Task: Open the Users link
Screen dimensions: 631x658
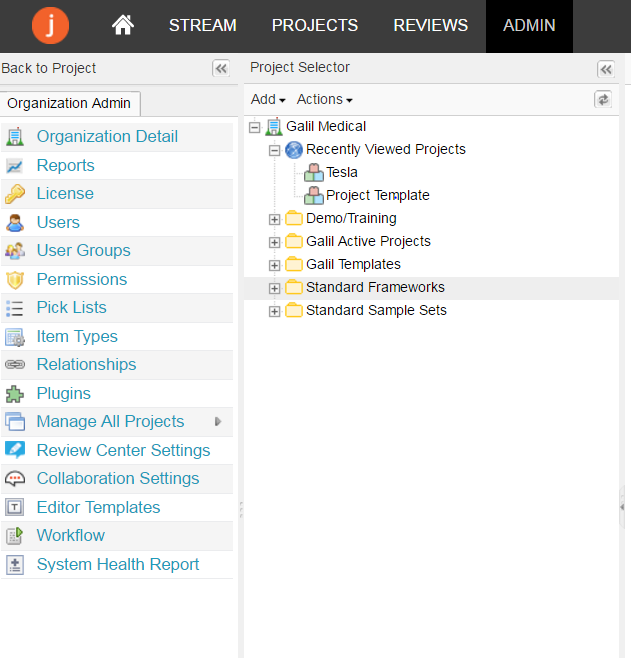Action: [x=58, y=222]
